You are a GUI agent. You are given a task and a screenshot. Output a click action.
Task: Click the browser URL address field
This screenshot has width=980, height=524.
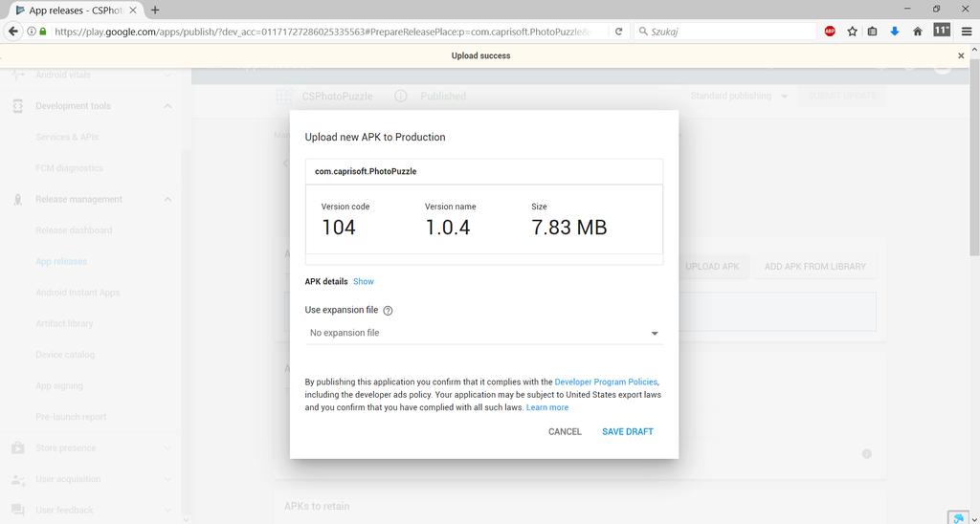[x=322, y=32]
